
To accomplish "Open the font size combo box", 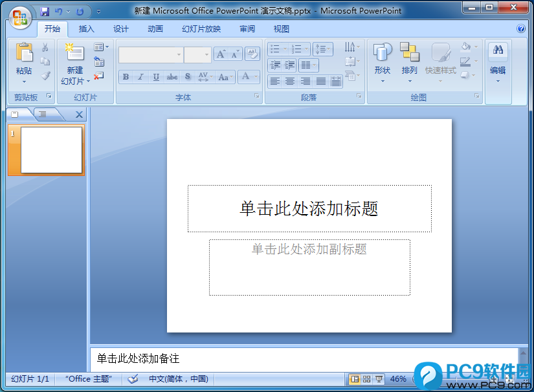I will (x=197, y=55).
